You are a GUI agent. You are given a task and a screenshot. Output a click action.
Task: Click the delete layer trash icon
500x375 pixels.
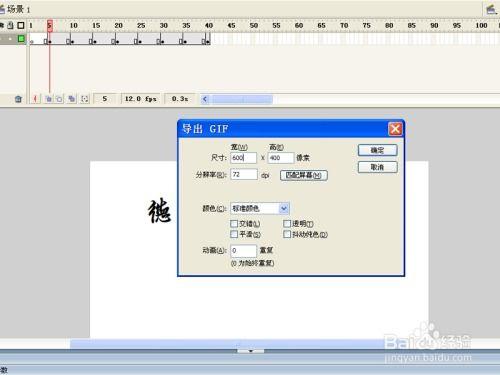(18, 99)
